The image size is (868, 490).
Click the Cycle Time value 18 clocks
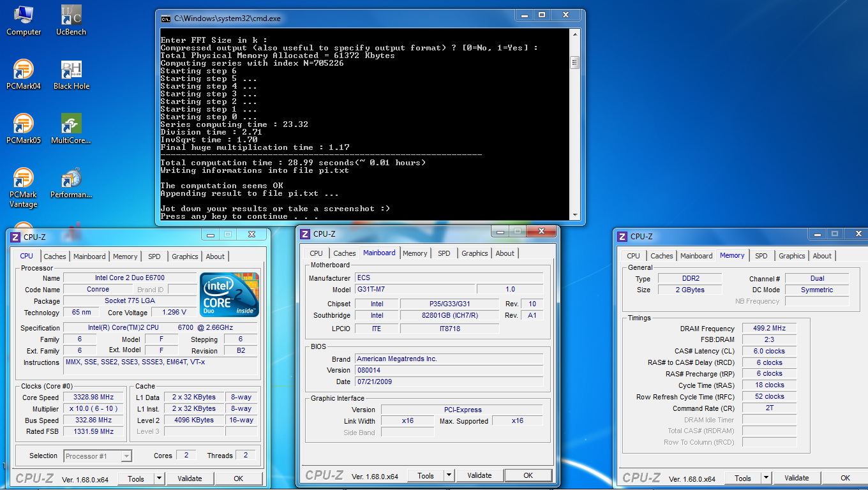[x=769, y=385]
